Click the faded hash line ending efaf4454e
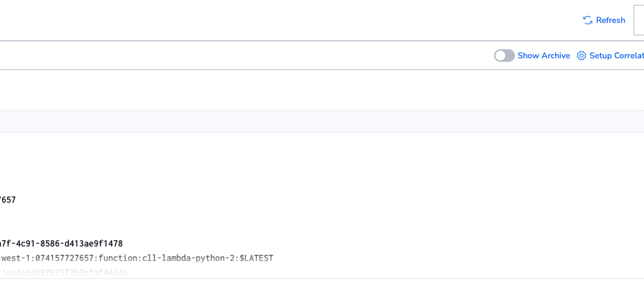644x293 pixels. pyautogui.click(x=64, y=272)
